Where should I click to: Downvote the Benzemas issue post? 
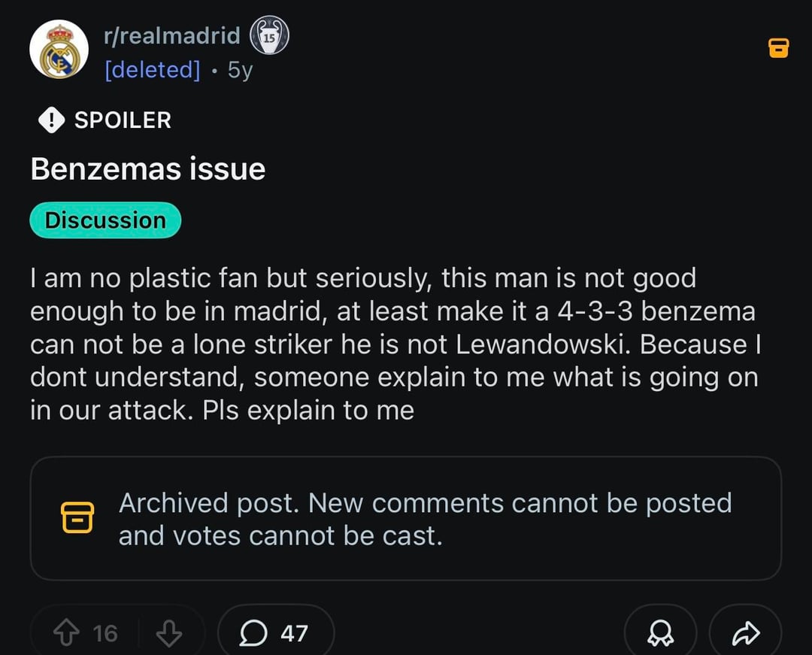[x=168, y=633]
